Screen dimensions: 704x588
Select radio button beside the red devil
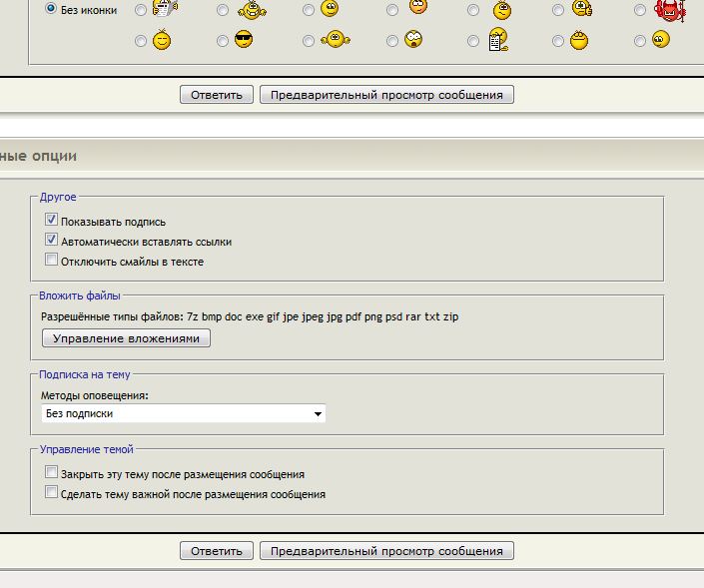[641, 10]
